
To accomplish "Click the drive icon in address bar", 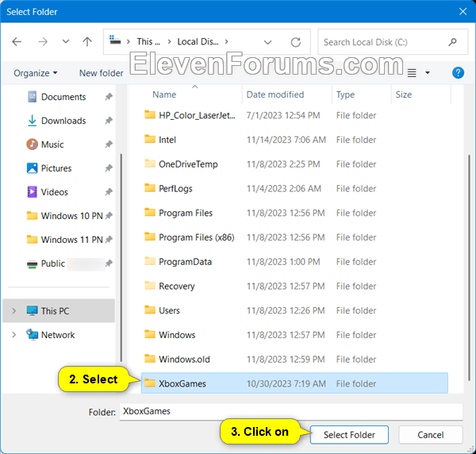I will click(x=115, y=40).
